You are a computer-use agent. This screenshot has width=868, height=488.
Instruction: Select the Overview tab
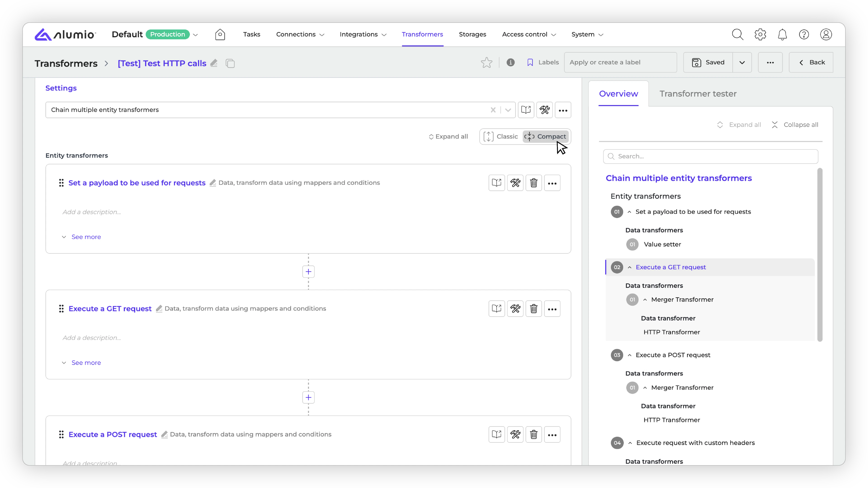pyautogui.click(x=618, y=94)
